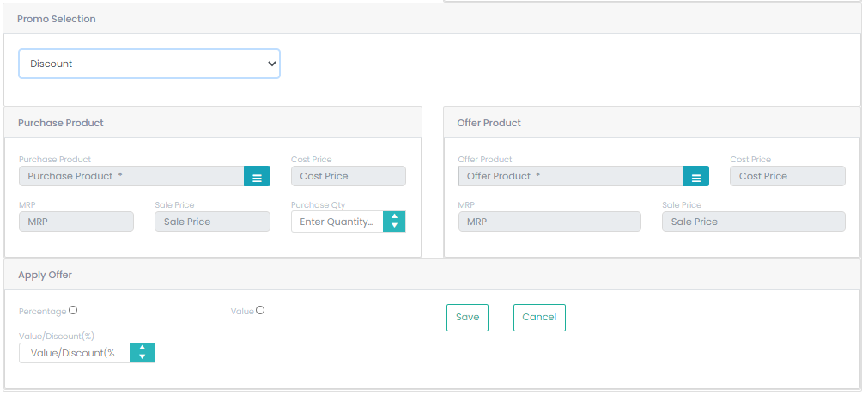Viewport: 868px width, 395px height.
Task: Select the Value radio button
Action: click(x=260, y=310)
